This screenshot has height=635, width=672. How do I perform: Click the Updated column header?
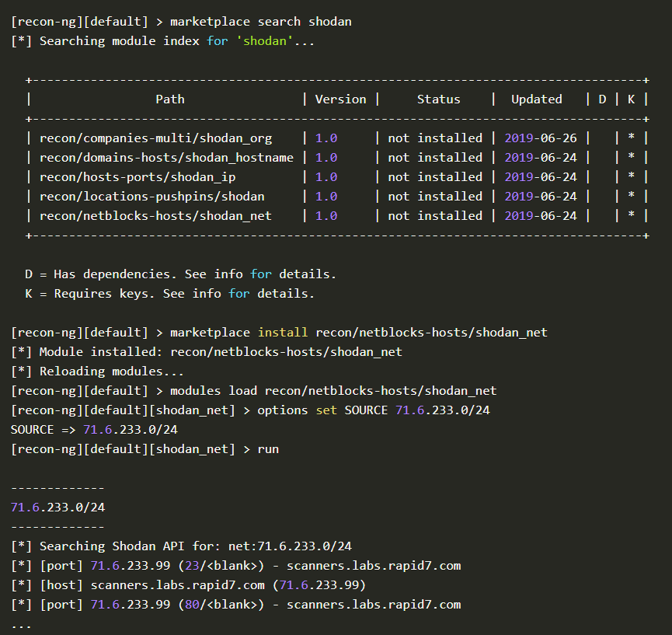tap(537, 99)
